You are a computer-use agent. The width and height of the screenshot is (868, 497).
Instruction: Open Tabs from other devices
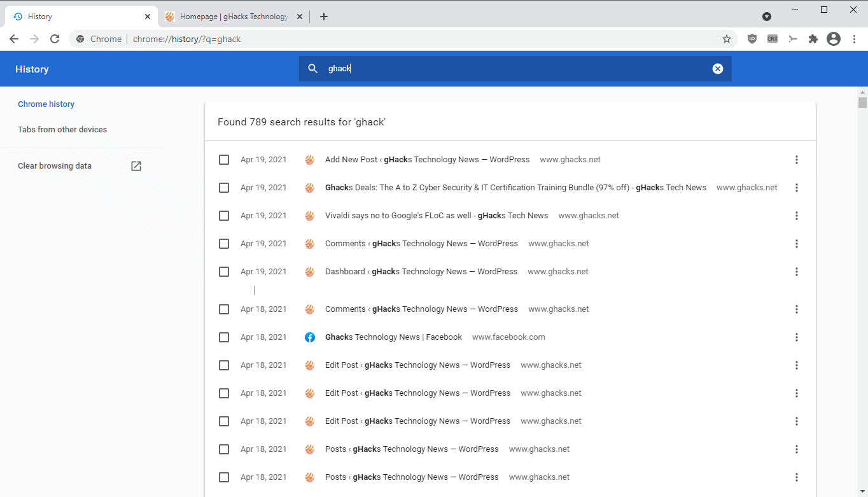62,129
